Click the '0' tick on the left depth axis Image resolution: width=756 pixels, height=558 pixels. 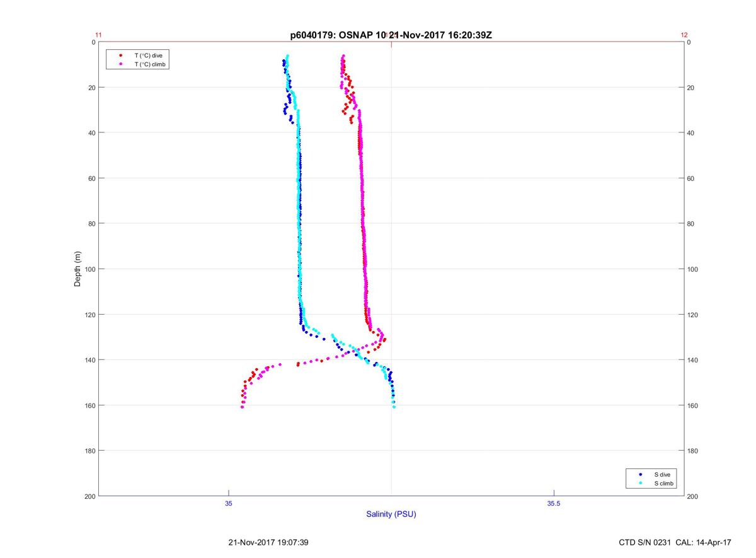[x=93, y=42]
